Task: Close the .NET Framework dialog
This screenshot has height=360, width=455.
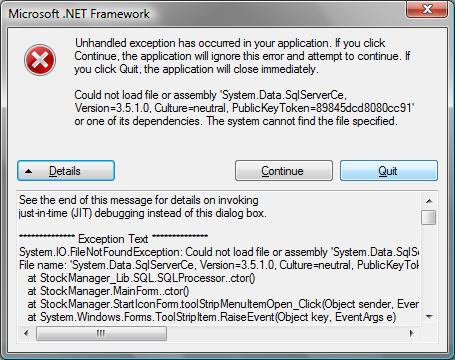Action: (x=426, y=9)
